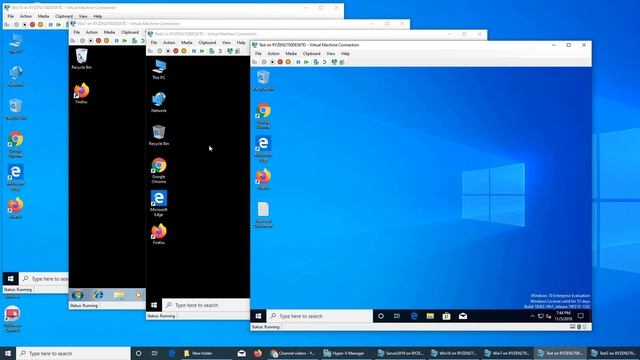The image size is (640, 360).
Task: Open Google Chrome on the Test VM desktop
Action: coord(263,116)
